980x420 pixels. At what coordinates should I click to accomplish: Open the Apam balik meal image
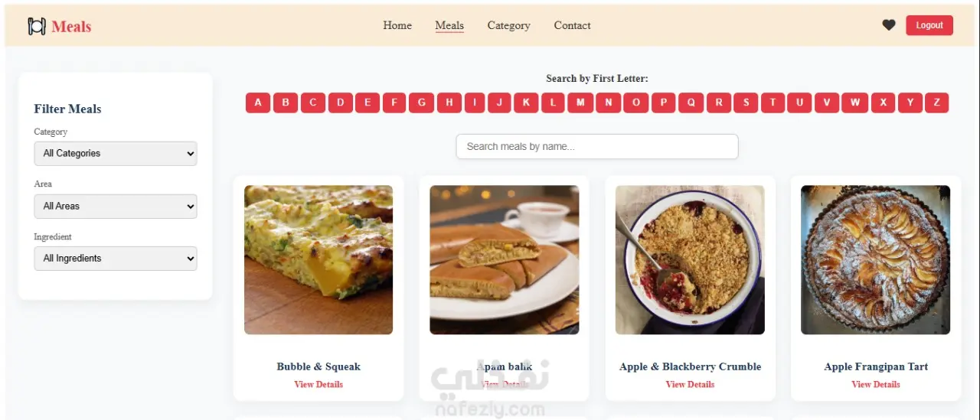(x=505, y=260)
